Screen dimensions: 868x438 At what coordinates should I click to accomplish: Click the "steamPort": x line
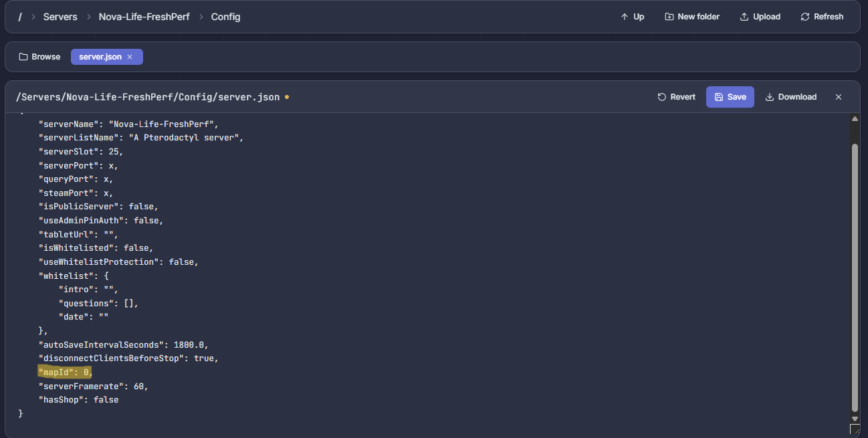[x=76, y=193]
